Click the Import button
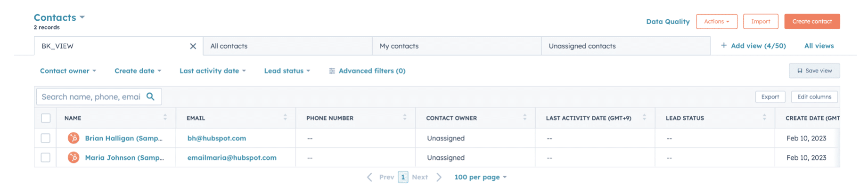868x194 pixels. tap(761, 21)
